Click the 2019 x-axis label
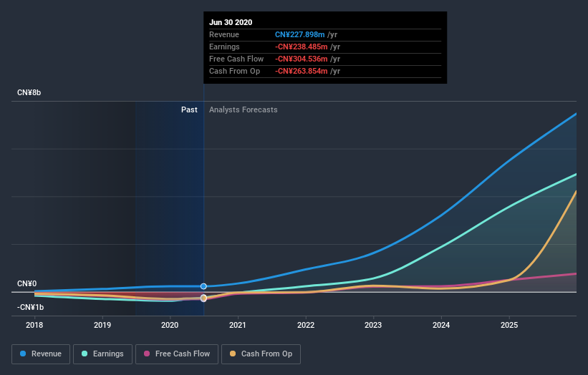 pos(102,325)
